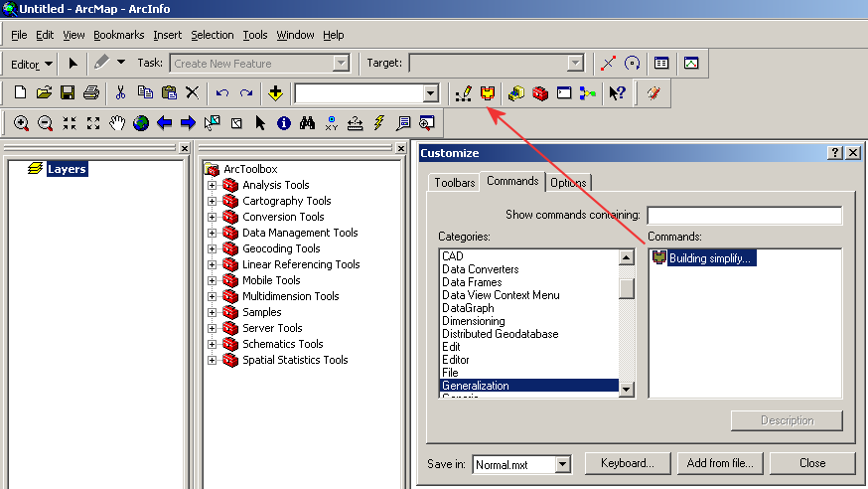Viewport: 868px width, 489px height.
Task: Expand the Conversion Tools toolbox
Action: pyautogui.click(x=212, y=217)
